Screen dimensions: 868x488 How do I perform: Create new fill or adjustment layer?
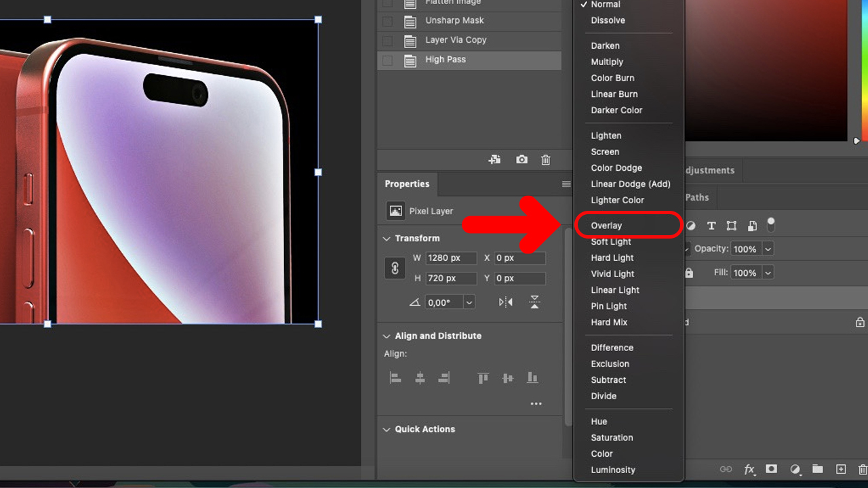[795, 469]
